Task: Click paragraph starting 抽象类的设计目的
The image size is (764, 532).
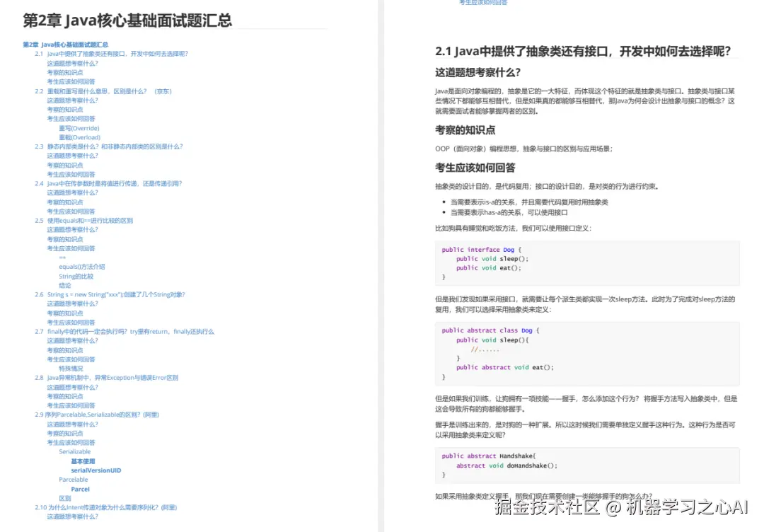Action: pos(548,186)
